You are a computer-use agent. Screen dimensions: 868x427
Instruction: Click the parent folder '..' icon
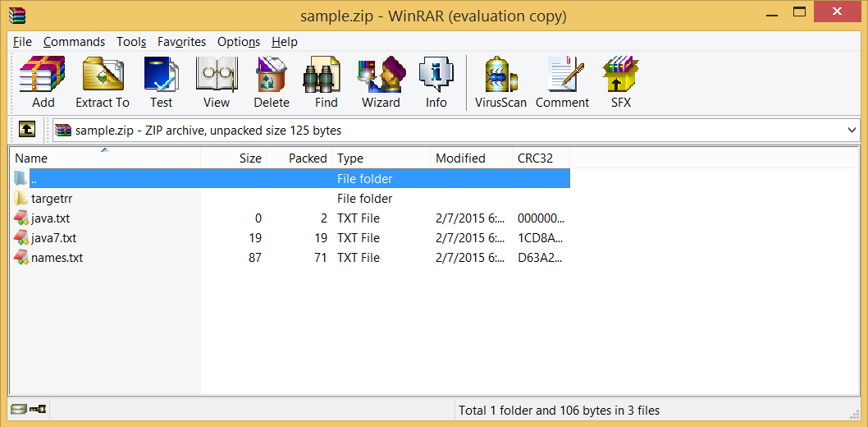click(x=21, y=178)
